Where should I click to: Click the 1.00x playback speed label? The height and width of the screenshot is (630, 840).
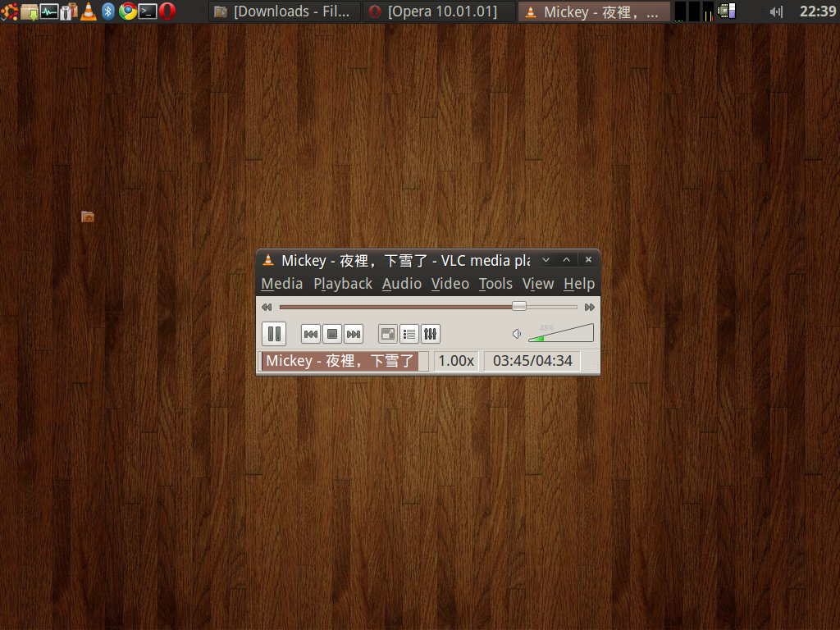click(456, 361)
